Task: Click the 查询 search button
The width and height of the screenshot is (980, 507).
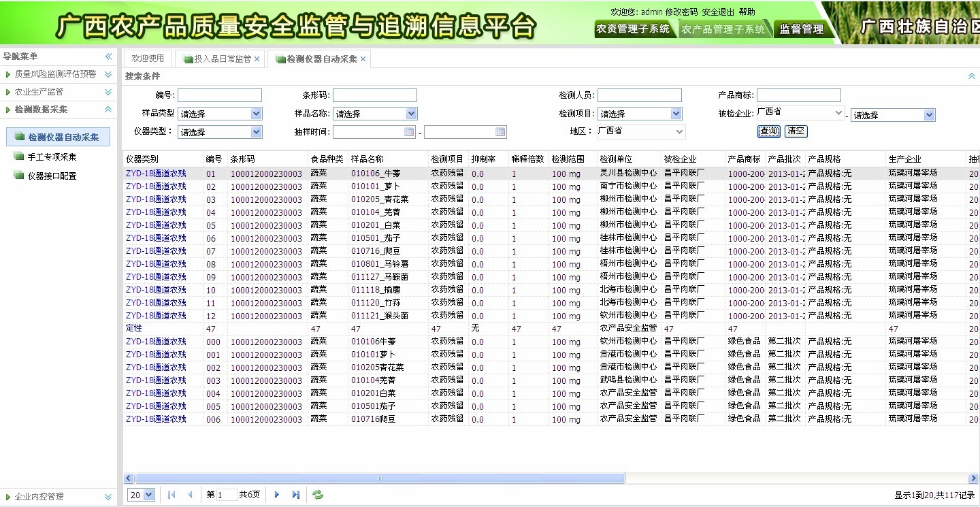Action: coord(769,131)
